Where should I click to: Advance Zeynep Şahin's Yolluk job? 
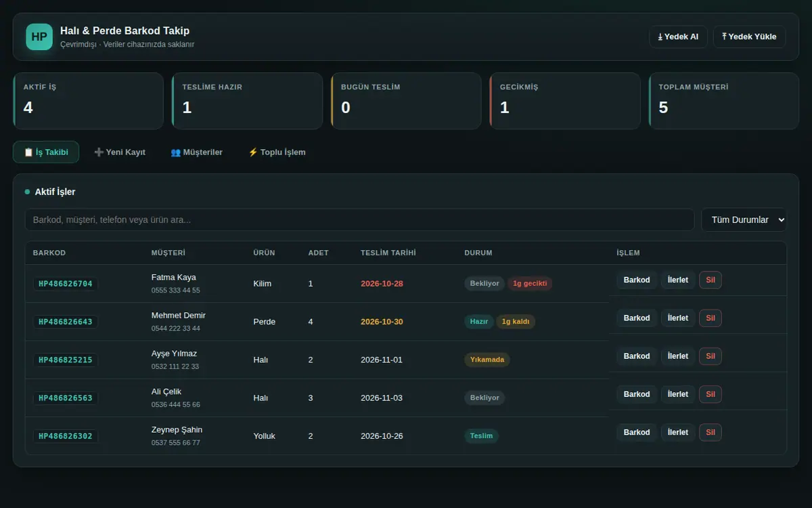[x=678, y=432]
